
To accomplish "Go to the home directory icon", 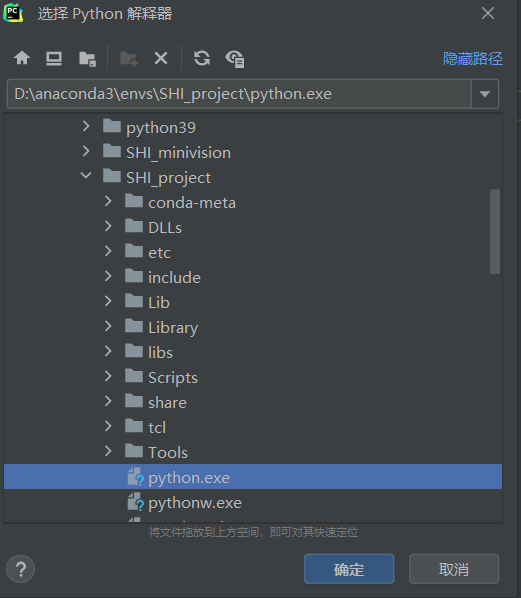I will pos(22,58).
